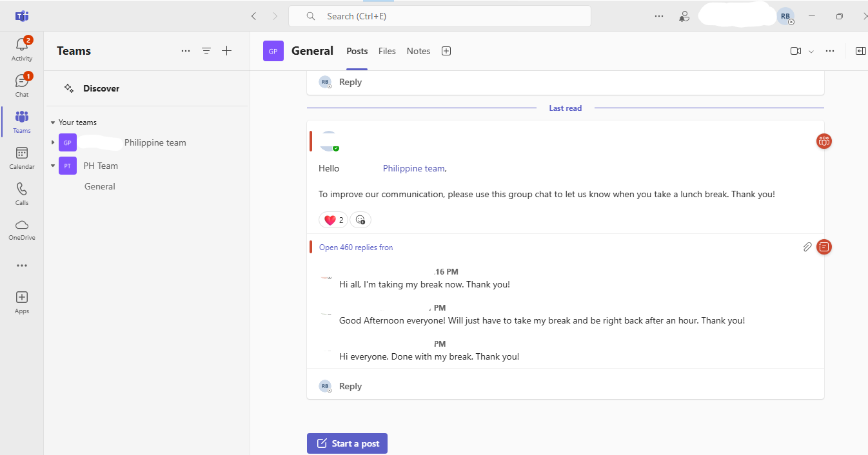Collapse the Your teams section

pyautogui.click(x=53, y=122)
